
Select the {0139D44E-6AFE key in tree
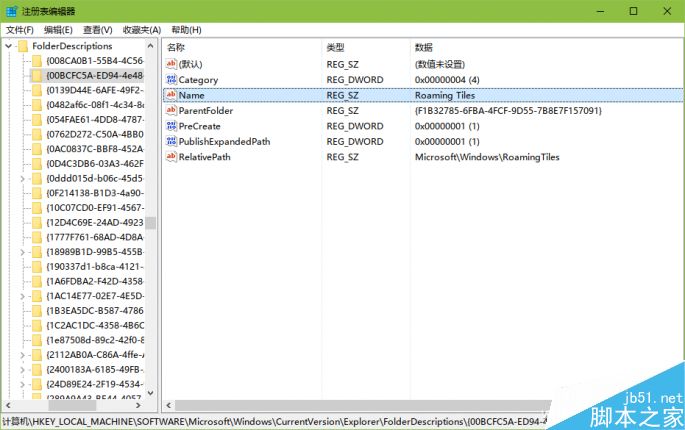(95, 90)
